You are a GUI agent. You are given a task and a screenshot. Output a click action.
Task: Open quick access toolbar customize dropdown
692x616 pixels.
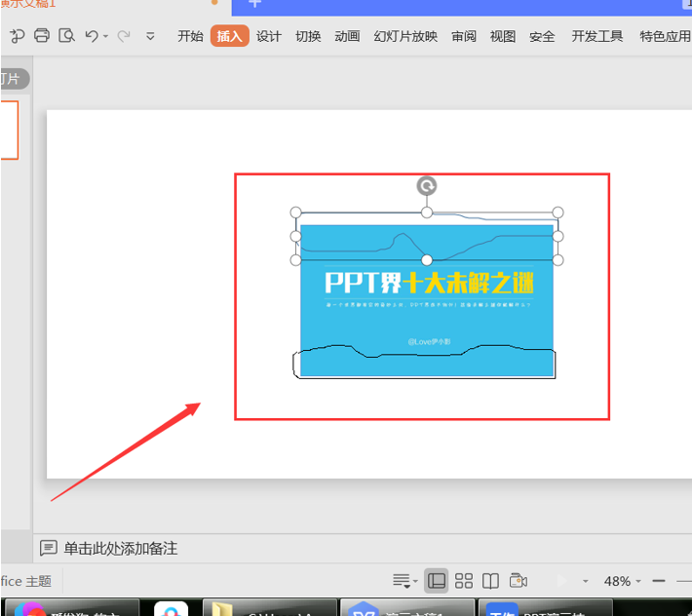click(x=150, y=36)
